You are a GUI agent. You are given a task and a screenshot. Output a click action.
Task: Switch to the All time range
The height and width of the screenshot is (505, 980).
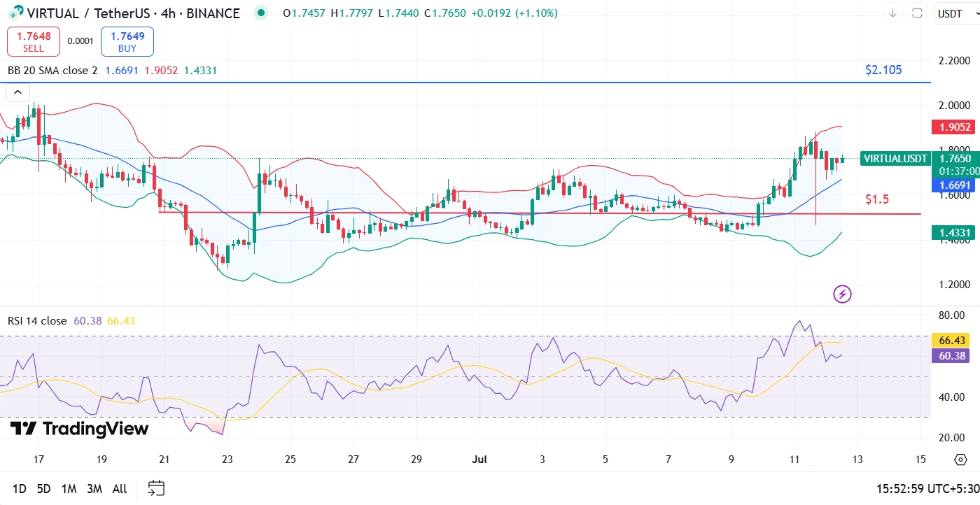(x=120, y=488)
